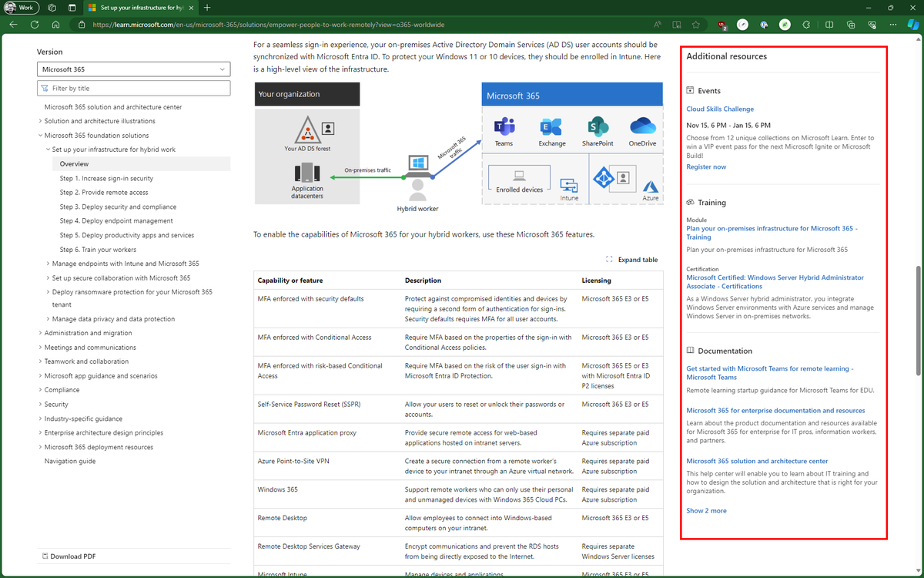Expand Meetings and communications section
Viewport: 924px width, 578px height.
(x=40, y=348)
